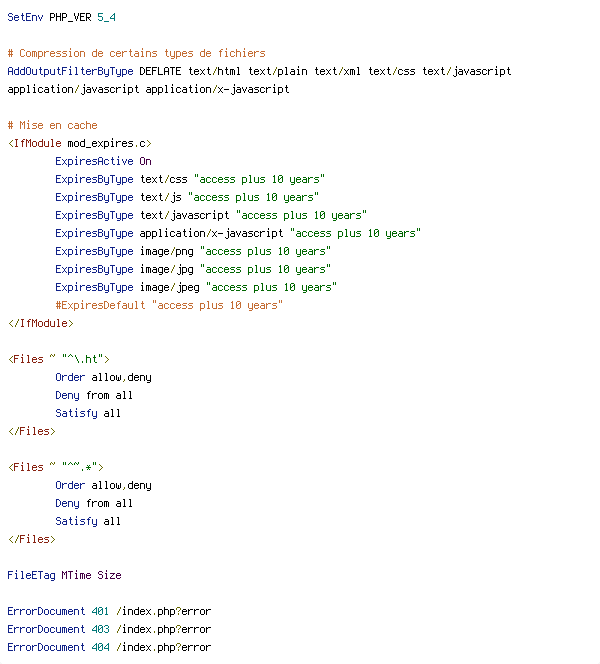Click the ExpiresByType application/x-javascript line
This screenshot has height=664, width=600.
click(237, 233)
